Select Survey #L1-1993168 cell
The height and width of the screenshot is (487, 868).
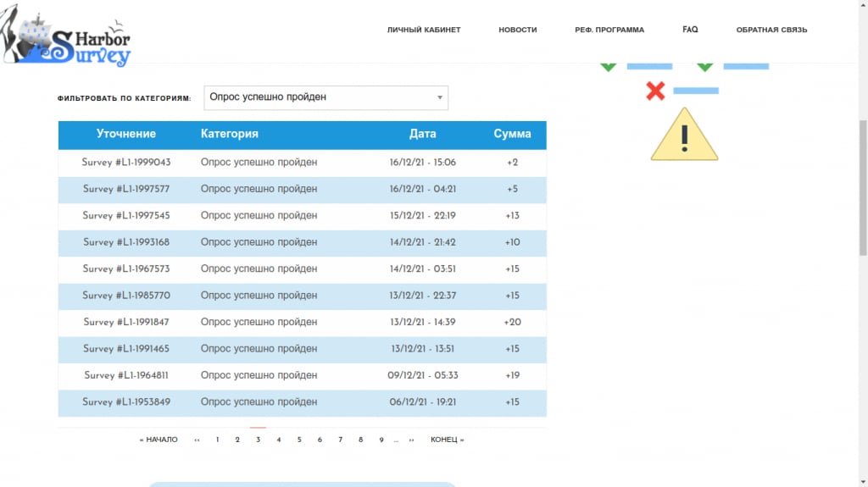tap(126, 242)
